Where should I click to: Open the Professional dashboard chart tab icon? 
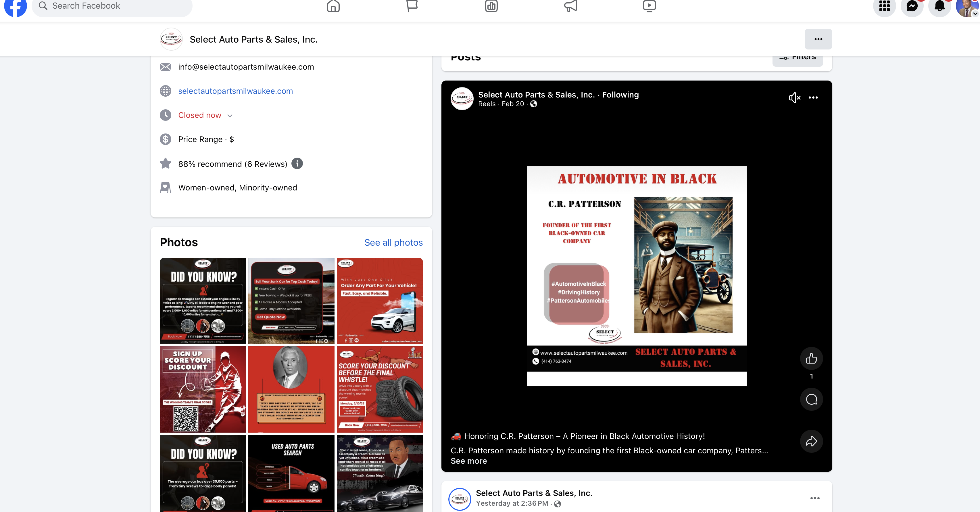(491, 6)
